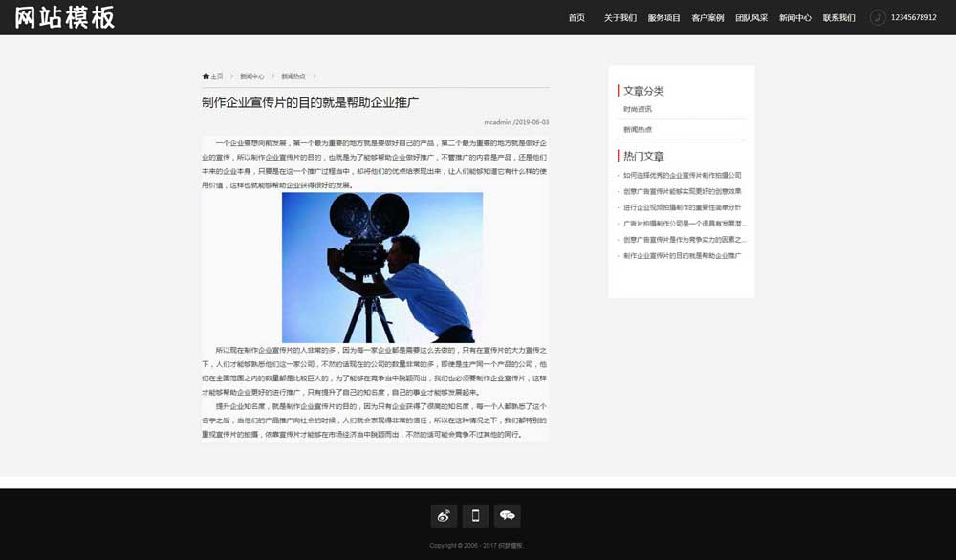Image resolution: width=956 pixels, height=560 pixels.
Task: Click the home icon in the breadcrumb
Action: 205,75
